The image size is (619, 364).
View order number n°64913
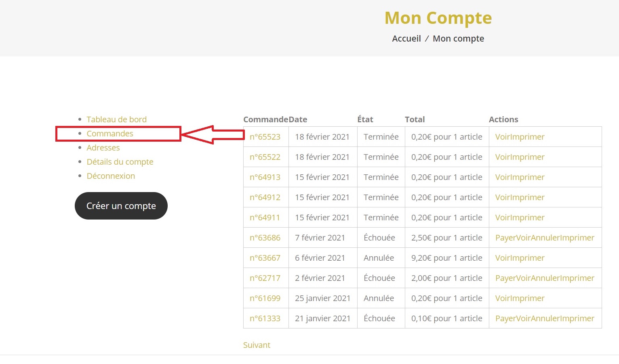click(265, 177)
